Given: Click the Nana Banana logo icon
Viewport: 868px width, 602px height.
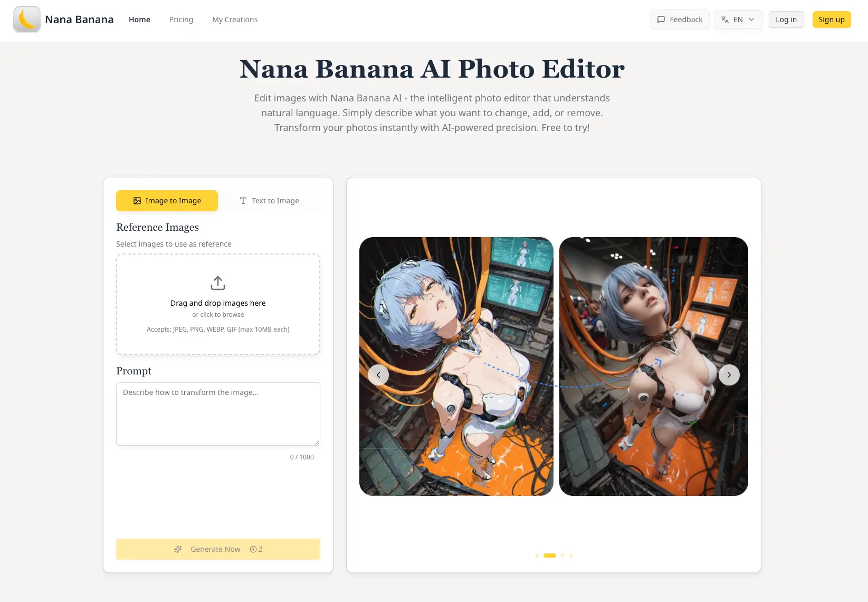Looking at the screenshot, I should click(26, 19).
